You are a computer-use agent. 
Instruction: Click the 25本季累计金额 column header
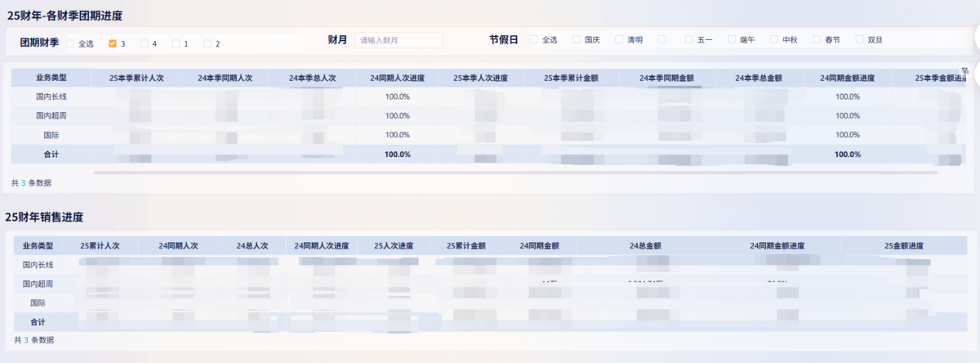pyautogui.click(x=570, y=78)
